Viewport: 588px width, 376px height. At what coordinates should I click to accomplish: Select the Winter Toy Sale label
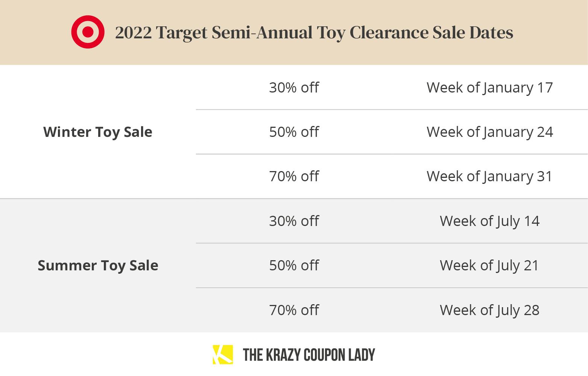(98, 132)
